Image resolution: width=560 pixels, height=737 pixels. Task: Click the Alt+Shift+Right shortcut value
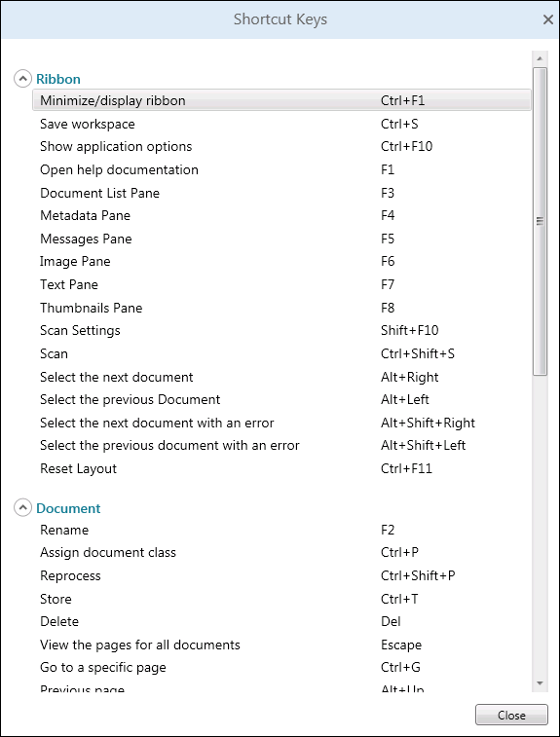(428, 423)
